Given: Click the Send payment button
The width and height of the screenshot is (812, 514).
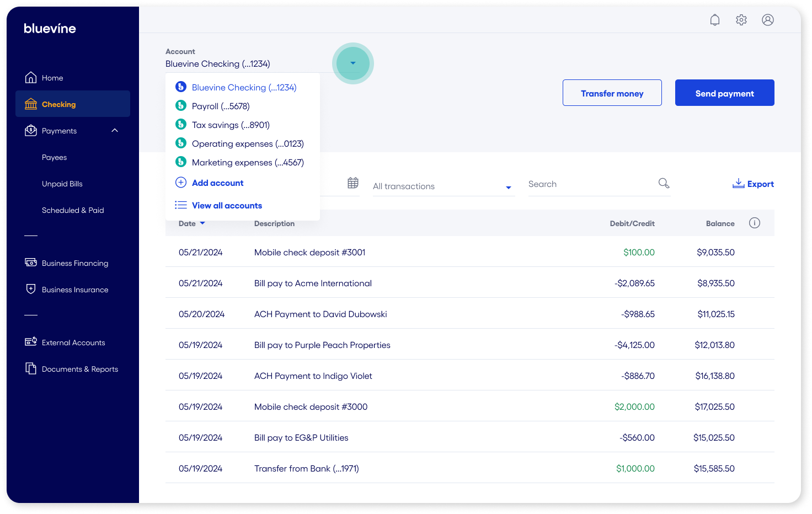Looking at the screenshot, I should coord(725,93).
